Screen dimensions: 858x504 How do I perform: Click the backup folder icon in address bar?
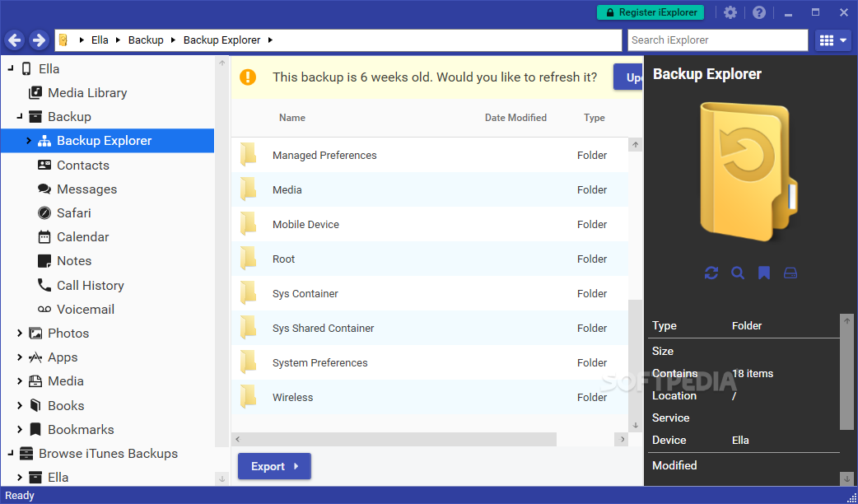[x=63, y=40]
